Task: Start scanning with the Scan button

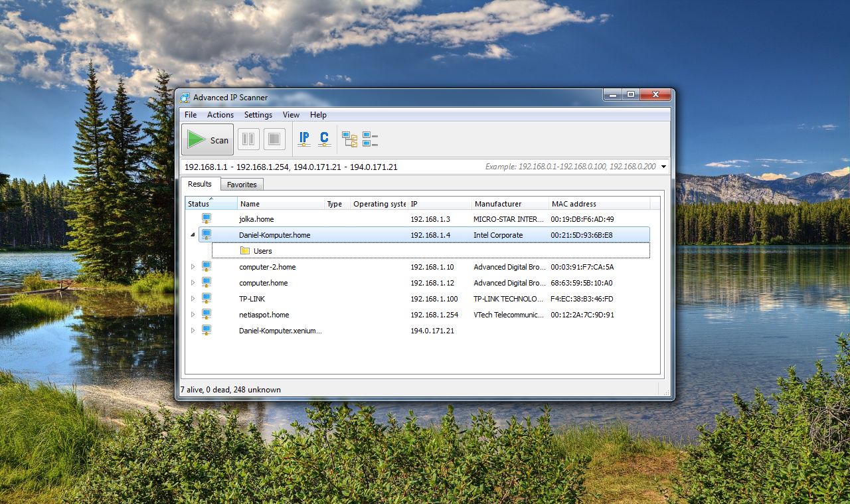Action: click(x=207, y=139)
